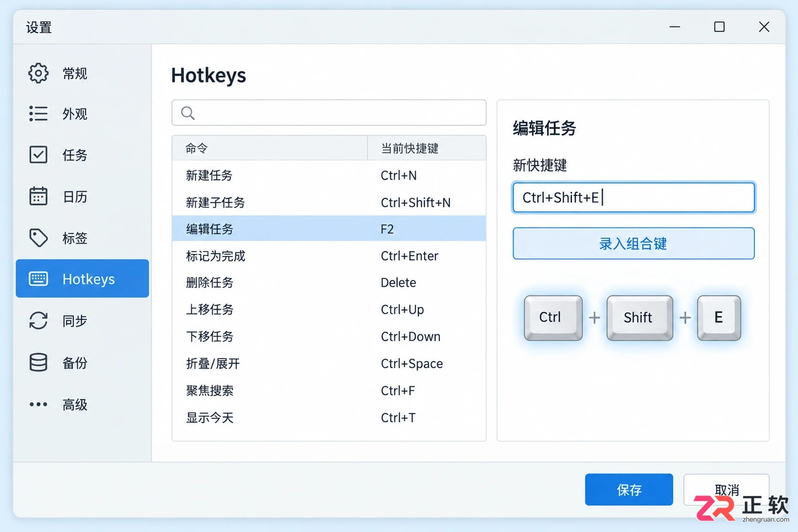Select the 显示今天 command row
Viewport: 798px width, 532px height.
point(329,417)
